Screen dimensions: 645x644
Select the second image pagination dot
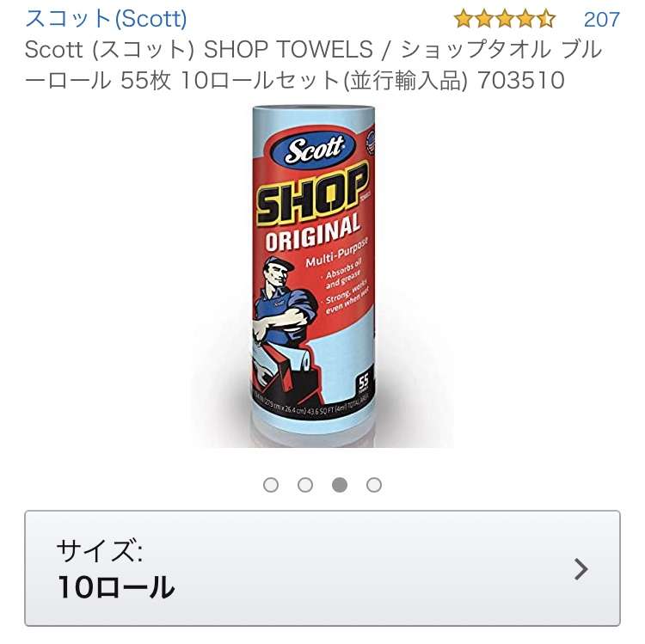click(x=305, y=485)
